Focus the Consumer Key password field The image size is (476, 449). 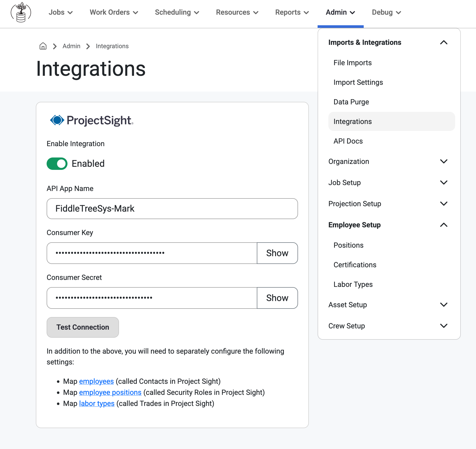152,253
